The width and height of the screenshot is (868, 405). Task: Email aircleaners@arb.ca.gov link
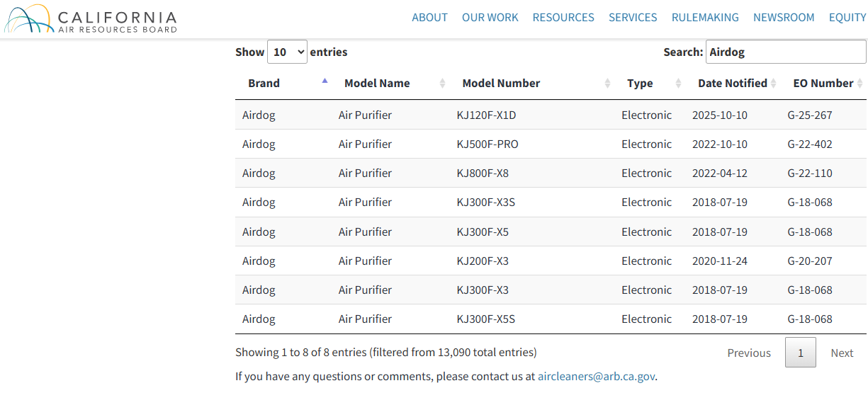[597, 377]
